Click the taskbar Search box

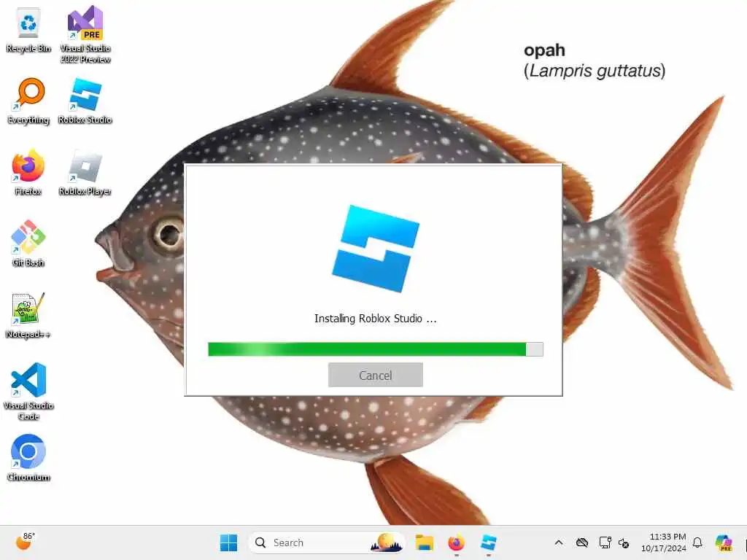click(x=327, y=542)
